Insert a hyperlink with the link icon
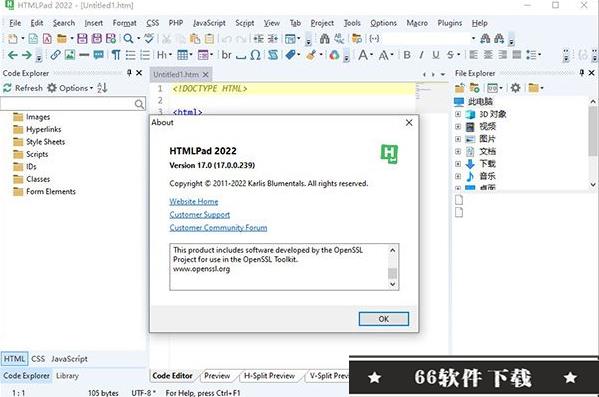Viewport: 599px width, 397px height. pos(55,55)
